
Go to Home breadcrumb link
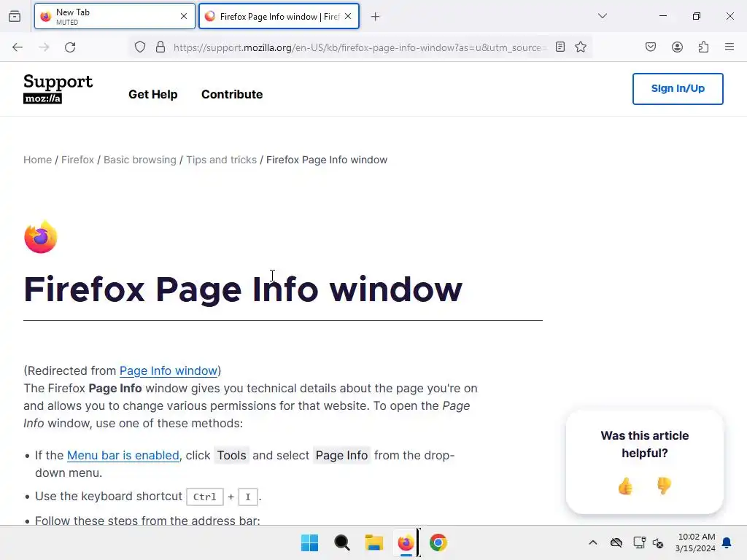point(38,160)
